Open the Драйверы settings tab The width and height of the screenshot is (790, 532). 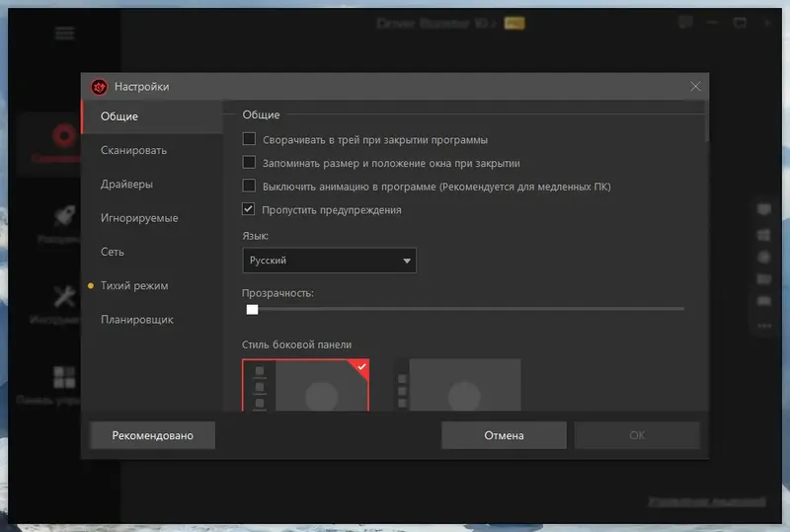152,184
